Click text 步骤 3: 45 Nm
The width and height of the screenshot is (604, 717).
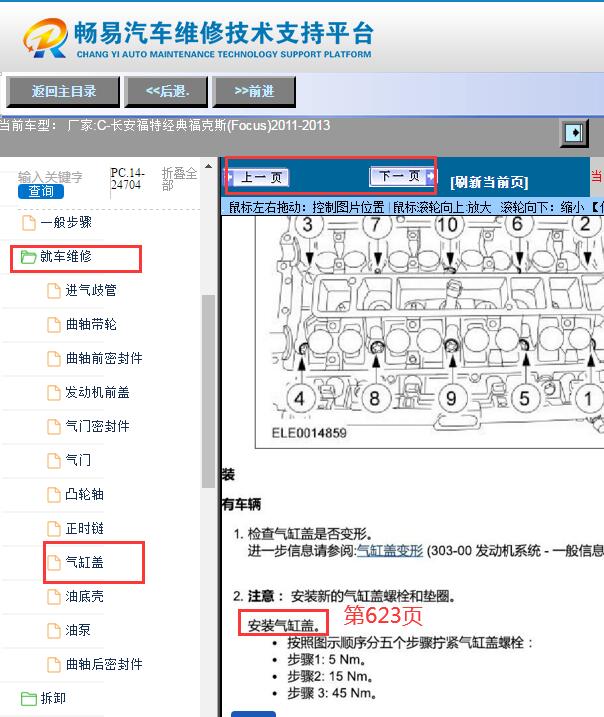pos(331,693)
